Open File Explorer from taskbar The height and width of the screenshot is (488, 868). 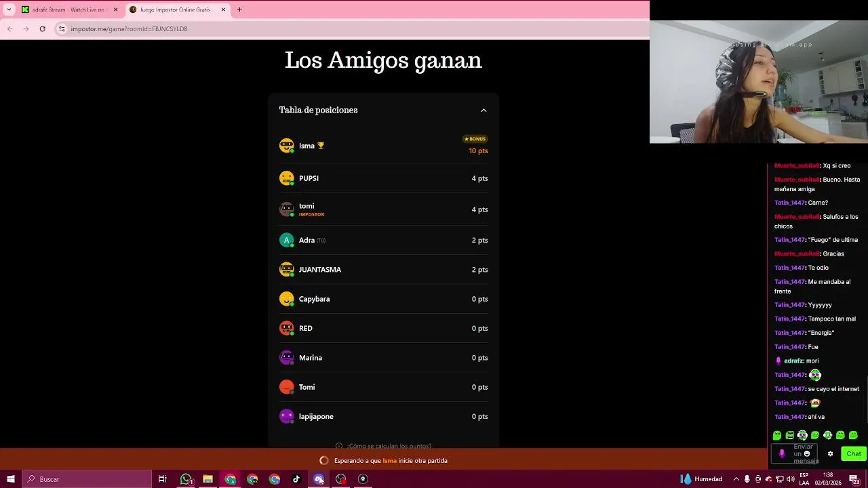click(x=208, y=479)
